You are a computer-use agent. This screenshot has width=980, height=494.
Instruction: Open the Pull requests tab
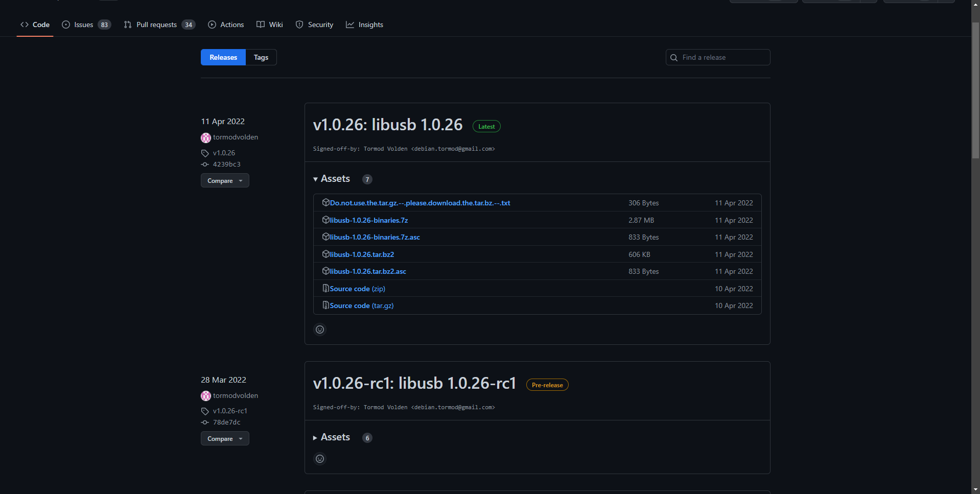click(x=156, y=24)
